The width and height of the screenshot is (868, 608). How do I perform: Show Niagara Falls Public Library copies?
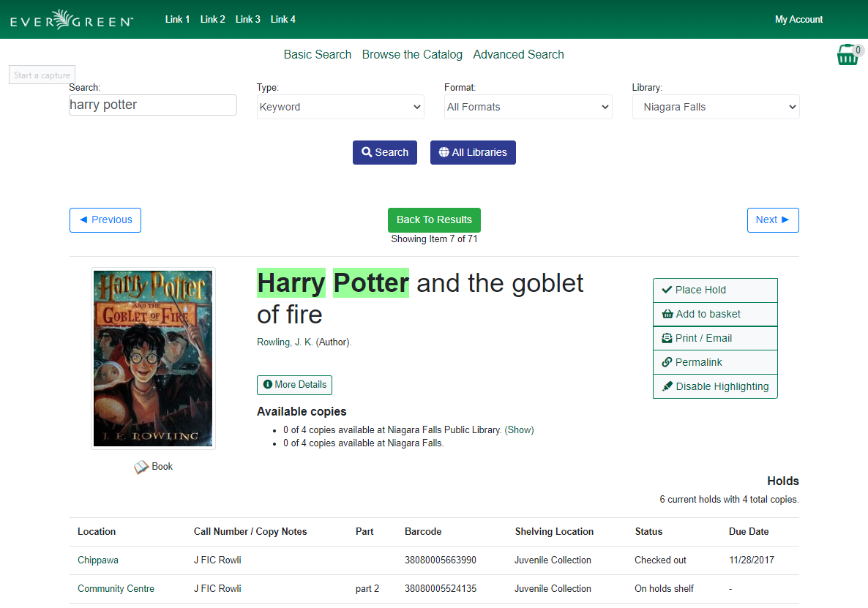pyautogui.click(x=519, y=430)
